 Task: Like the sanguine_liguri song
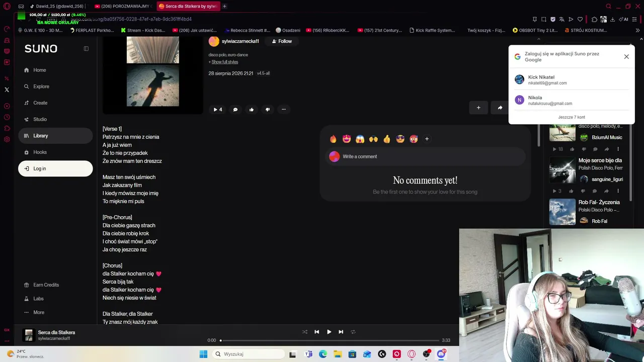point(571,191)
